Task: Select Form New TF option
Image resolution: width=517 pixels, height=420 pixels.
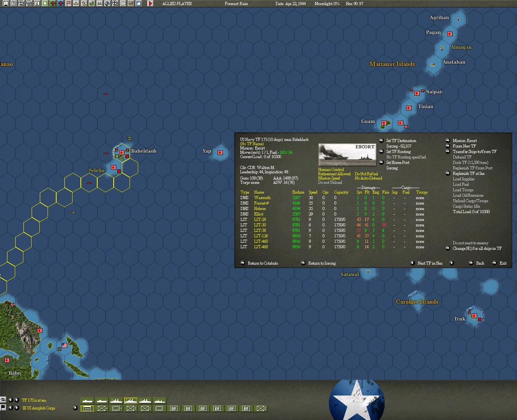Action: [464, 146]
